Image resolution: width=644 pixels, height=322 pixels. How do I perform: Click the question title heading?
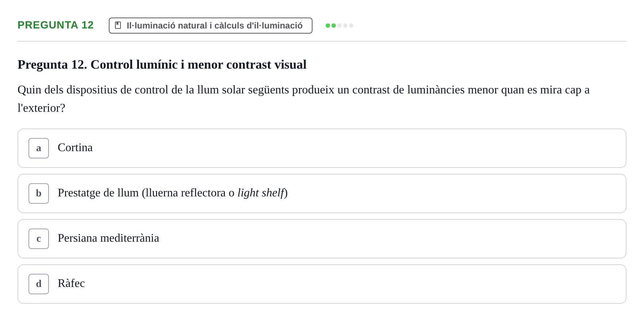coord(162,65)
